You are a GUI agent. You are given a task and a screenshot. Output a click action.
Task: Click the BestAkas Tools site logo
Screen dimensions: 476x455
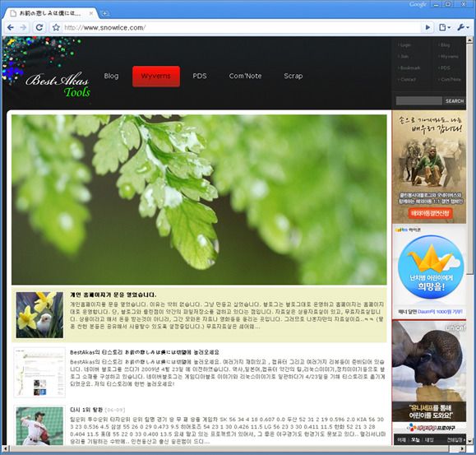pyautogui.click(x=58, y=86)
